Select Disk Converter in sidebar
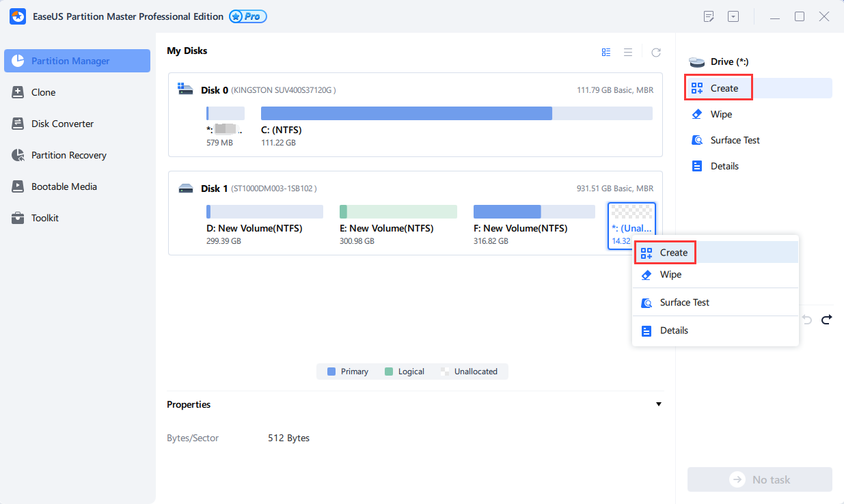Image resolution: width=844 pixels, height=504 pixels. point(62,124)
